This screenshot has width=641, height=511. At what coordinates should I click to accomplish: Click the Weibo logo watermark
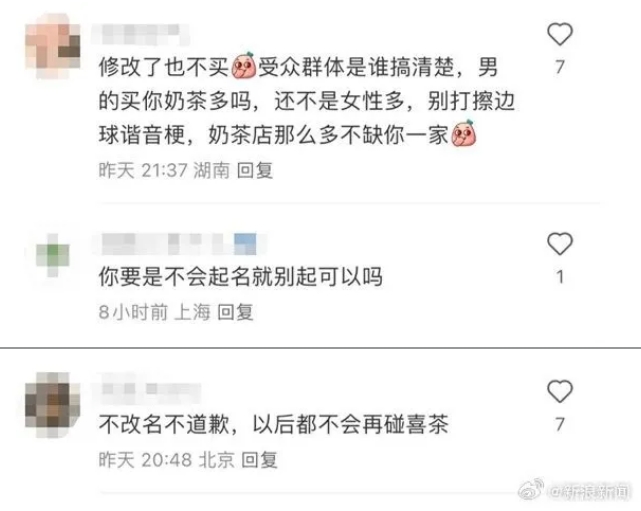(x=531, y=490)
